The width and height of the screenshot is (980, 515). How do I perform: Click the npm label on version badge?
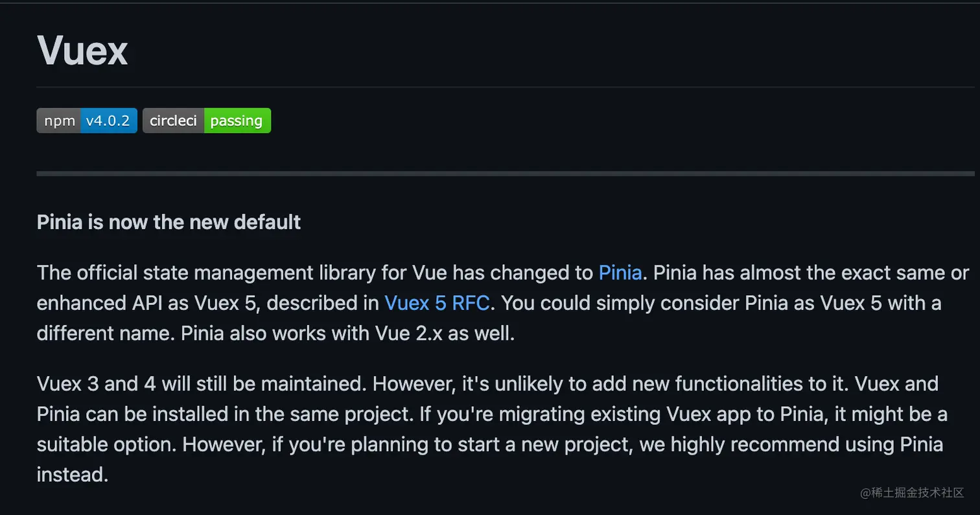[59, 121]
